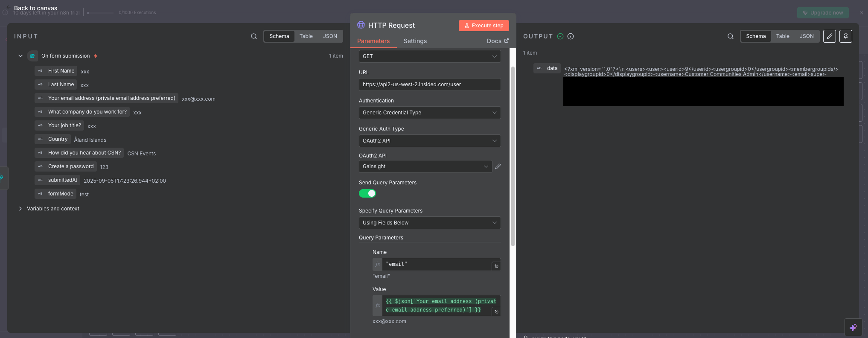Click the AB type icon beside Create a password
The height and width of the screenshot is (338, 868).
point(41,166)
